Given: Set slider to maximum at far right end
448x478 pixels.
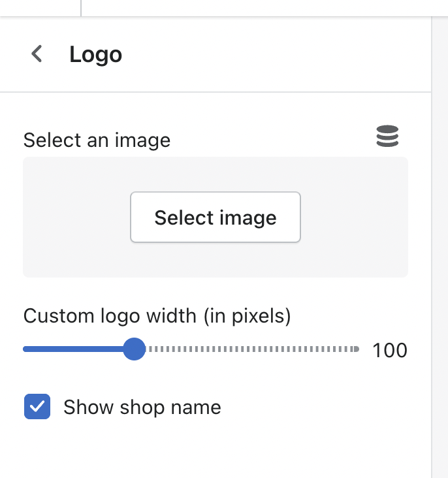Looking at the screenshot, I should coord(357,349).
